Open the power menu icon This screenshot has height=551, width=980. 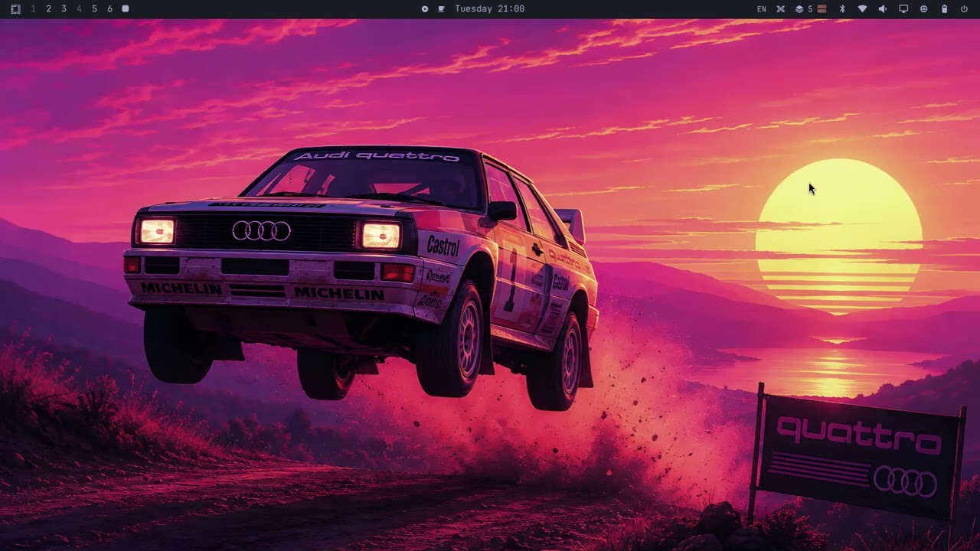tap(964, 9)
